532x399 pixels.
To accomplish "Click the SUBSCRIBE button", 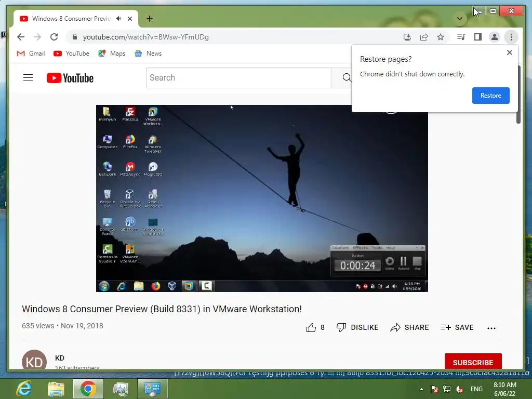I will tap(473, 362).
